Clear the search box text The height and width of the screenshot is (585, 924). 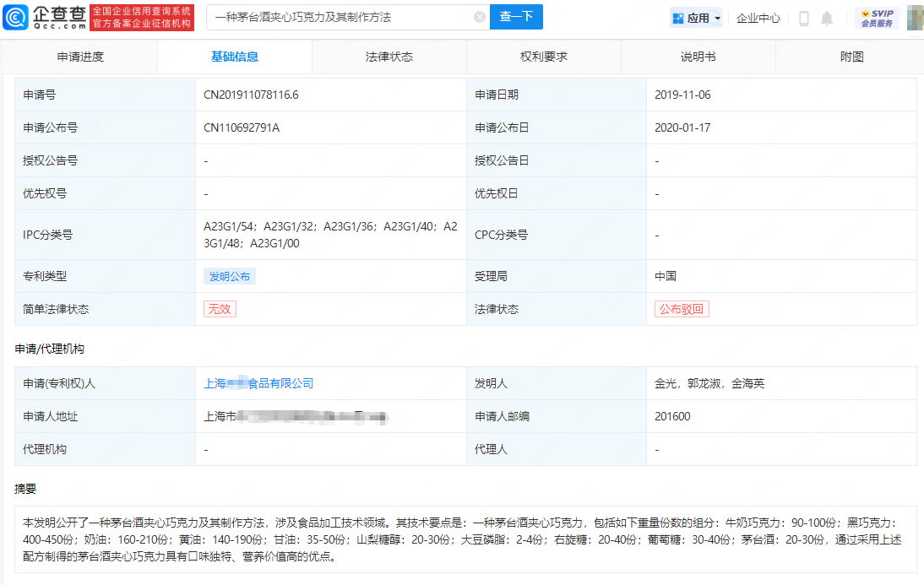click(479, 17)
